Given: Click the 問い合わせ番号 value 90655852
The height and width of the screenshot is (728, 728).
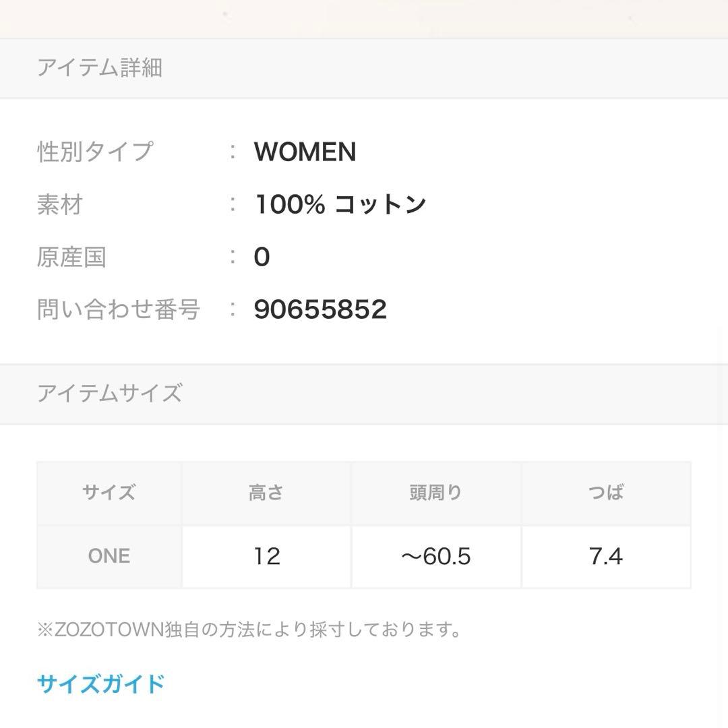Looking at the screenshot, I should tap(320, 309).
